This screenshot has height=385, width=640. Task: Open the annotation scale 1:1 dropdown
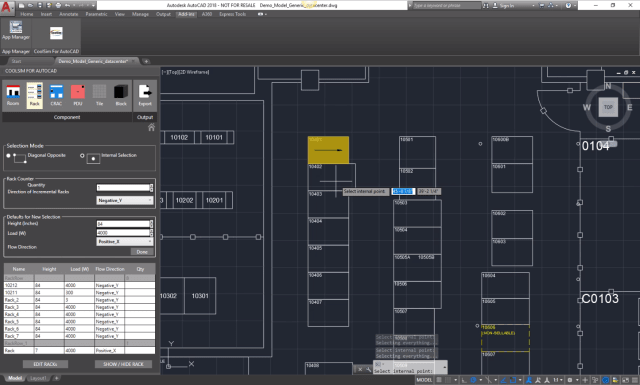[558, 380]
